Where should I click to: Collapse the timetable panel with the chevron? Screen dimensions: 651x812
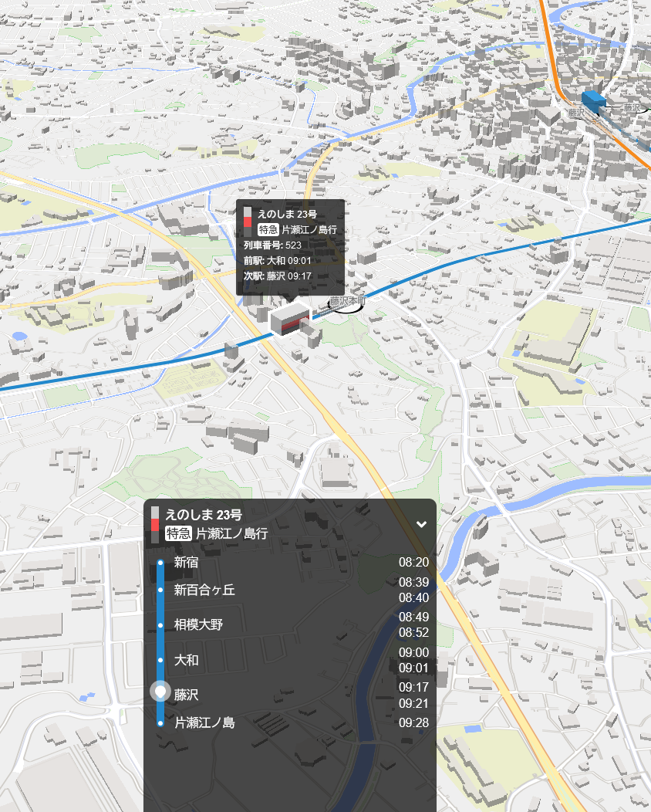tap(421, 524)
